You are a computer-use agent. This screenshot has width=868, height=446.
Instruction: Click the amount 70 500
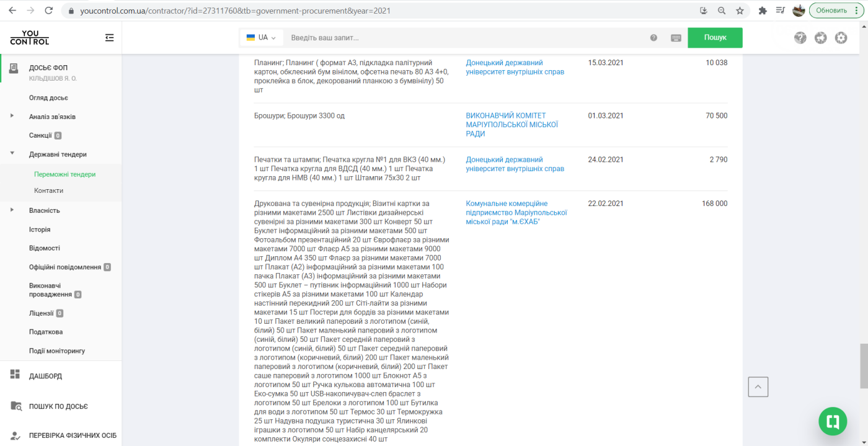pyautogui.click(x=717, y=115)
